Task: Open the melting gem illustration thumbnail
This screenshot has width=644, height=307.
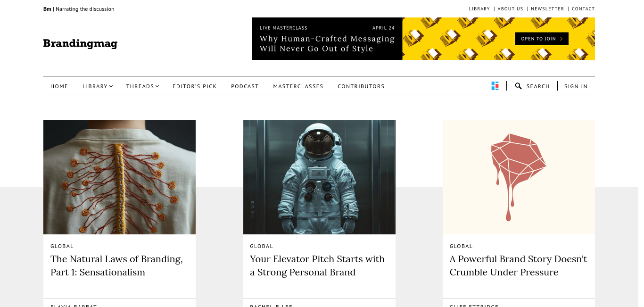Action: pos(519,177)
